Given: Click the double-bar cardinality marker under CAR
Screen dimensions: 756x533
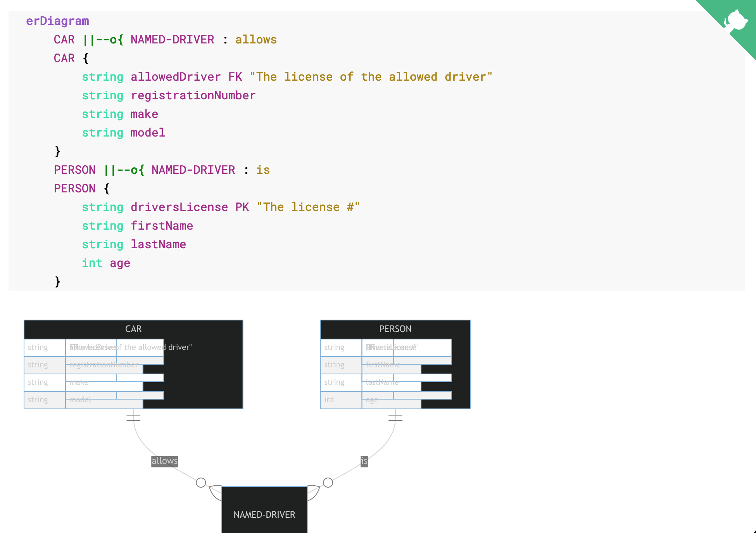Looking at the screenshot, I should (133, 417).
